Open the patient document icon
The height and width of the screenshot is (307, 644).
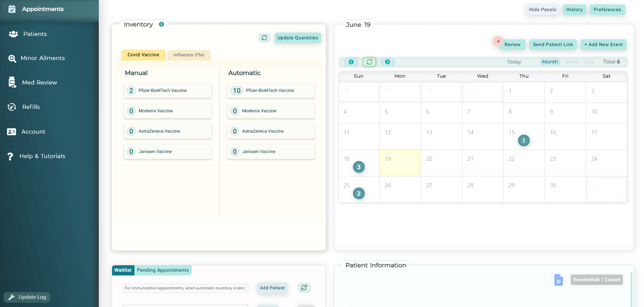pos(558,280)
